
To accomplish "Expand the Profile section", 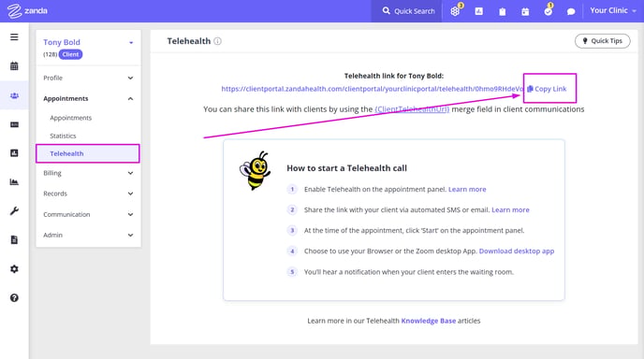I will [88, 78].
